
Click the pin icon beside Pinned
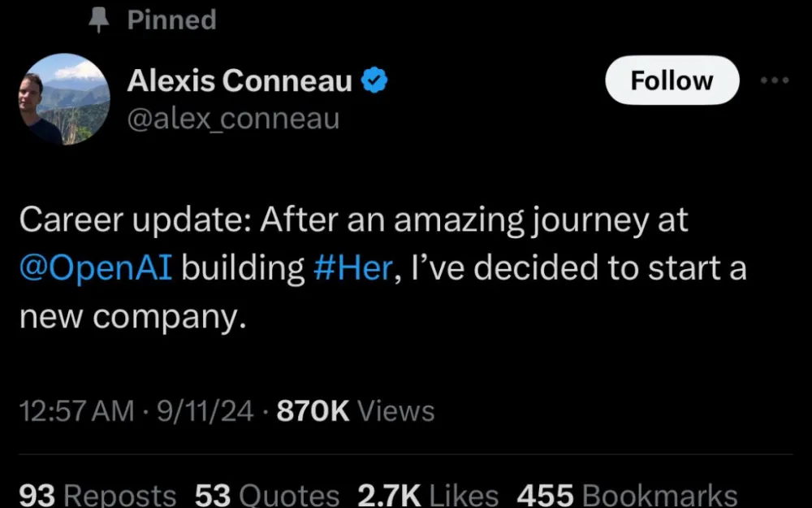tap(98, 20)
